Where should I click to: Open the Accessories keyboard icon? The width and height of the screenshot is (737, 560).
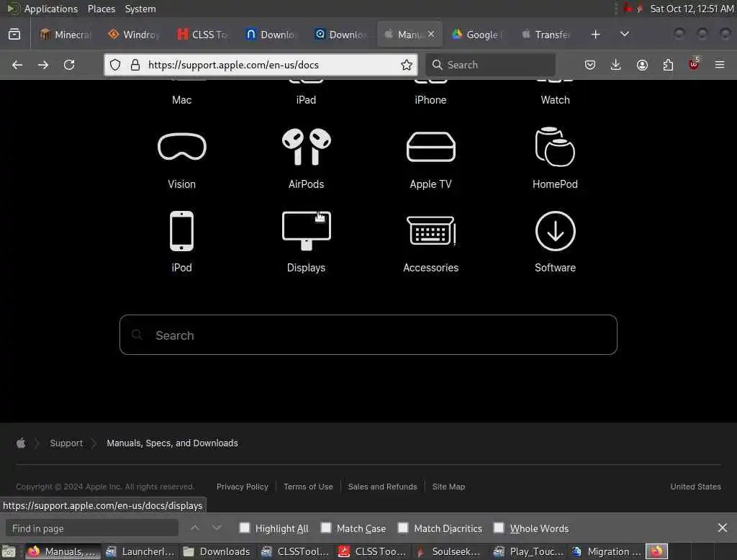click(x=430, y=231)
